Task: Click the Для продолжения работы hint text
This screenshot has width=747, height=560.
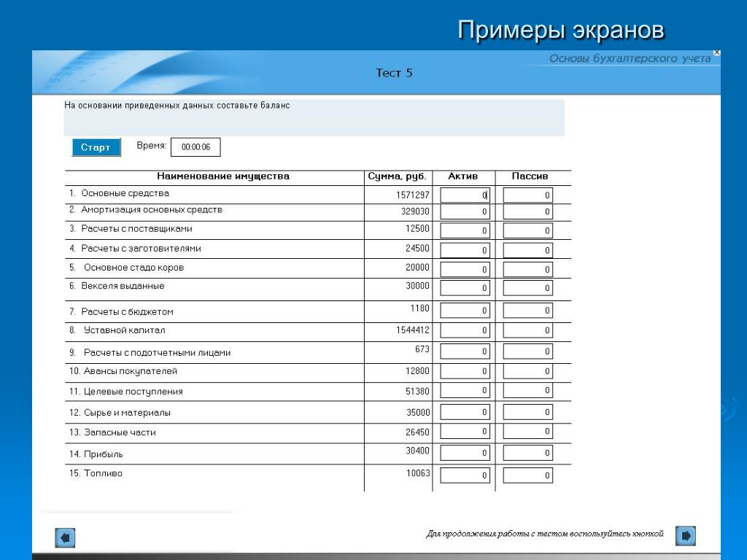Action: click(544, 534)
